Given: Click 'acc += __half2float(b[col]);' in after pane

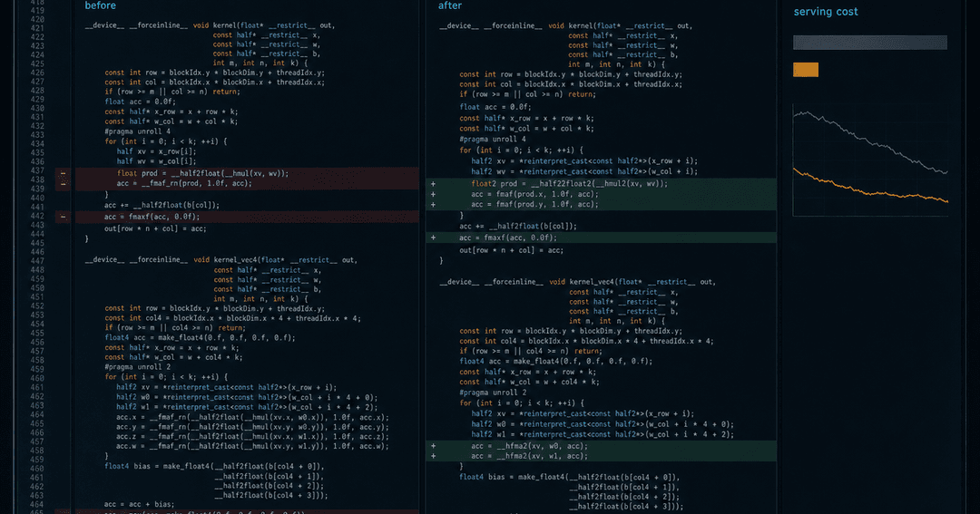Looking at the screenshot, I should tap(518, 226).
